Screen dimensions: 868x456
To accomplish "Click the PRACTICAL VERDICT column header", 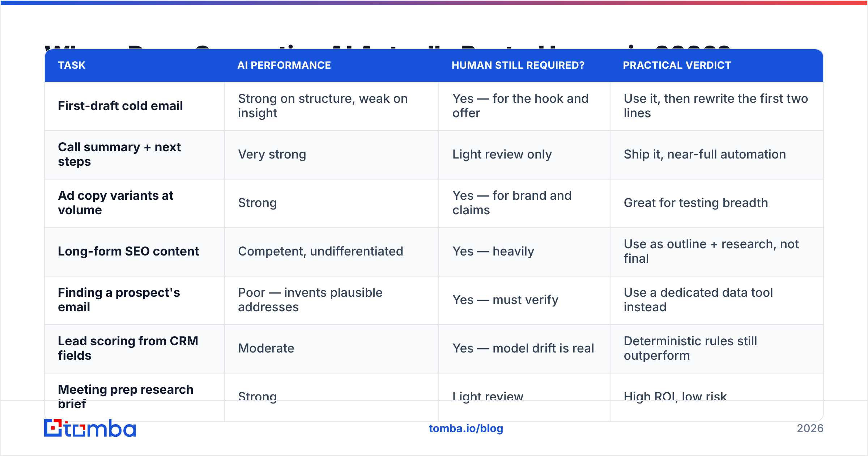I will [677, 65].
